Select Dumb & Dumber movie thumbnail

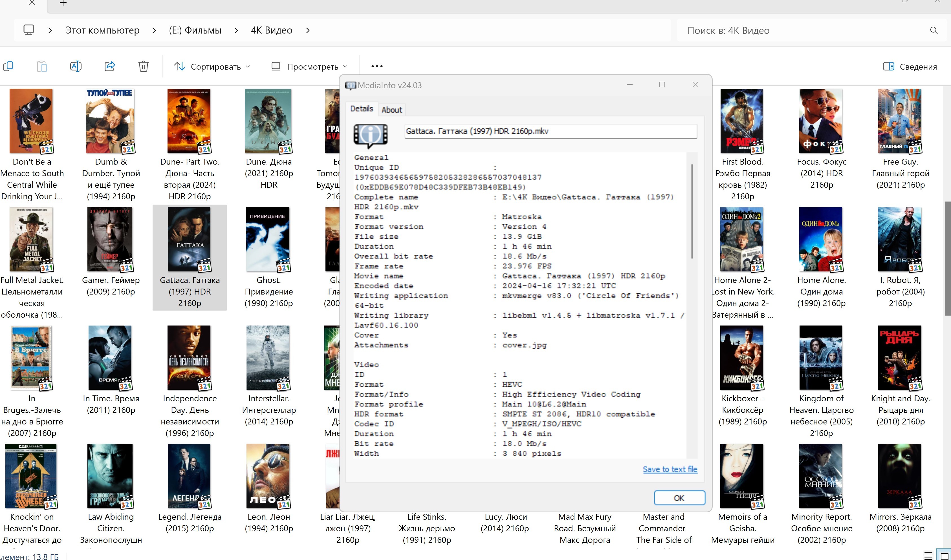click(110, 121)
